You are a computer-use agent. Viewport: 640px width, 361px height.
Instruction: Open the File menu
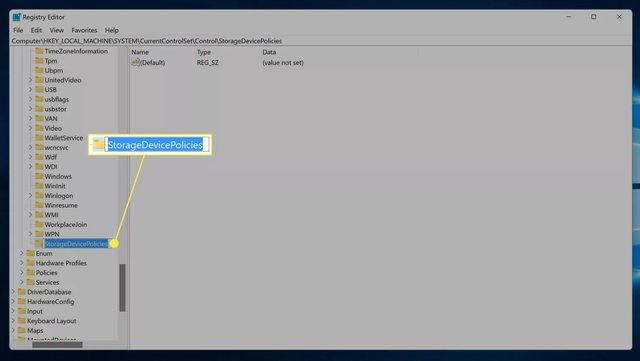[18, 30]
